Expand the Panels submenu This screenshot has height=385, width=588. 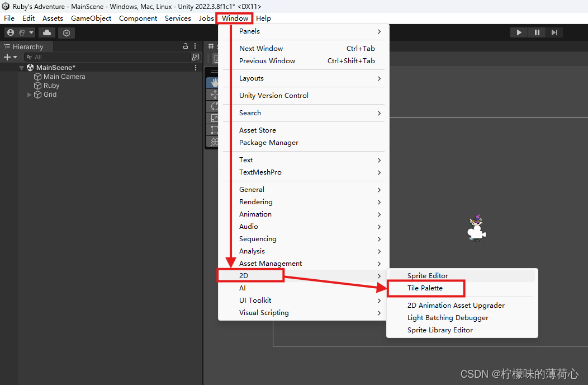(x=304, y=31)
